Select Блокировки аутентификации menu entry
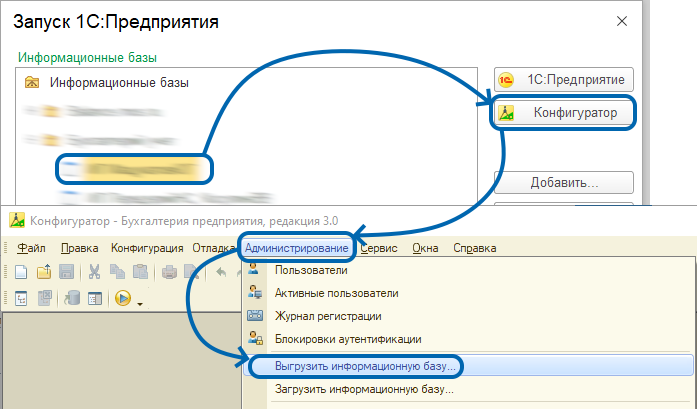Viewport: 697px width, 409px height. pyautogui.click(x=469, y=339)
